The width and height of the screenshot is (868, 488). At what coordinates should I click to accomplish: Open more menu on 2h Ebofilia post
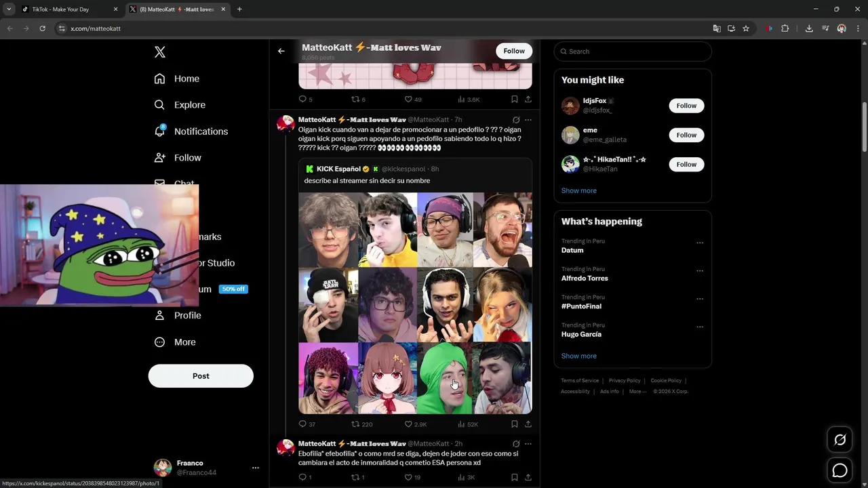(528, 444)
